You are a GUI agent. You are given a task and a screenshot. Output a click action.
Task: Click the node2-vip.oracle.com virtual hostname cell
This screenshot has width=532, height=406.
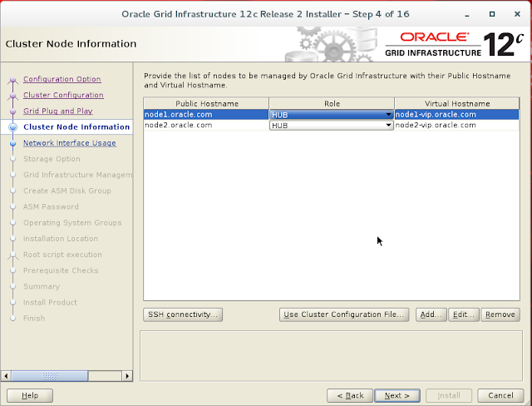pyautogui.click(x=456, y=125)
